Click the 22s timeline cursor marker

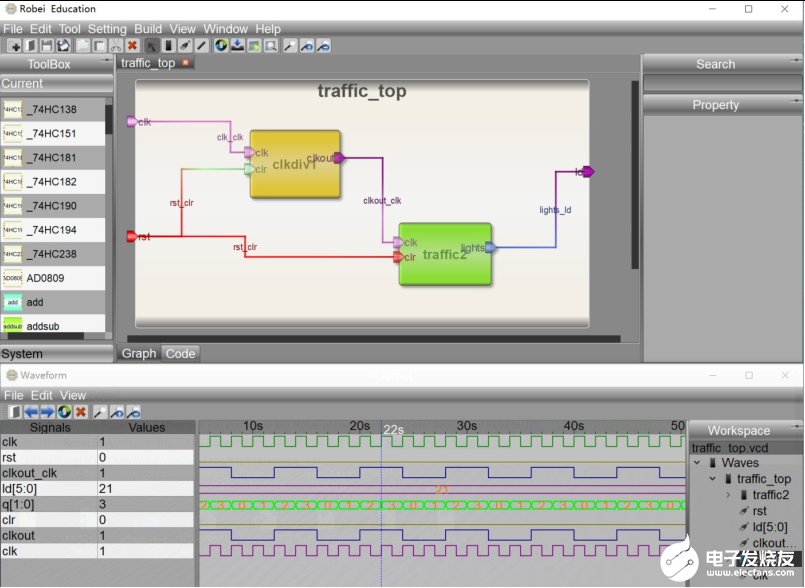pos(393,430)
